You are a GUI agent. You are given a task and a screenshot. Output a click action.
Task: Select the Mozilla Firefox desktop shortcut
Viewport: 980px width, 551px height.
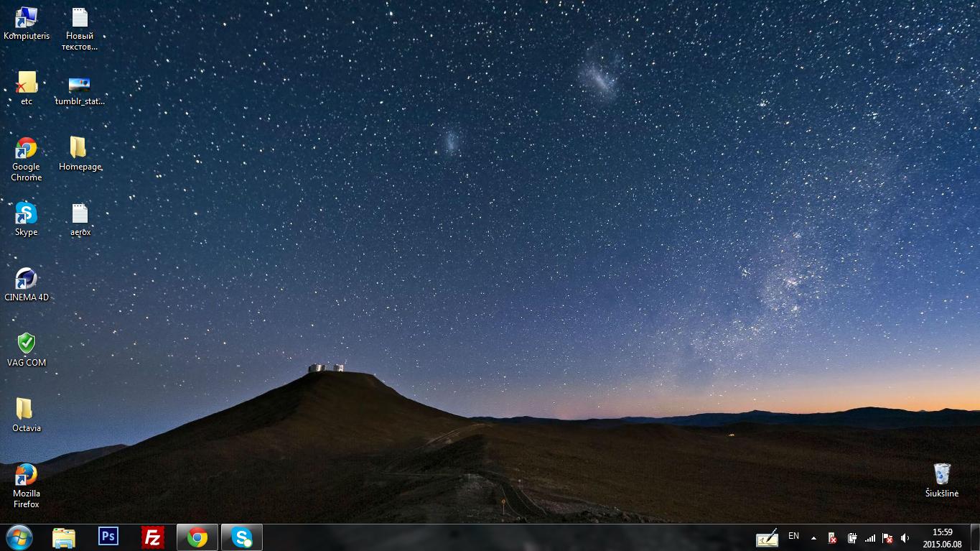tap(27, 486)
